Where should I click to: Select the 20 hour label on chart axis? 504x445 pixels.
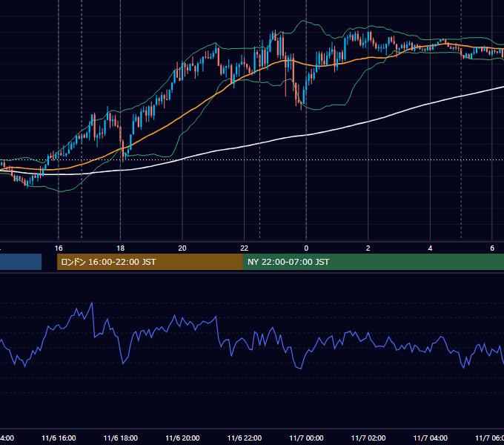(182, 248)
